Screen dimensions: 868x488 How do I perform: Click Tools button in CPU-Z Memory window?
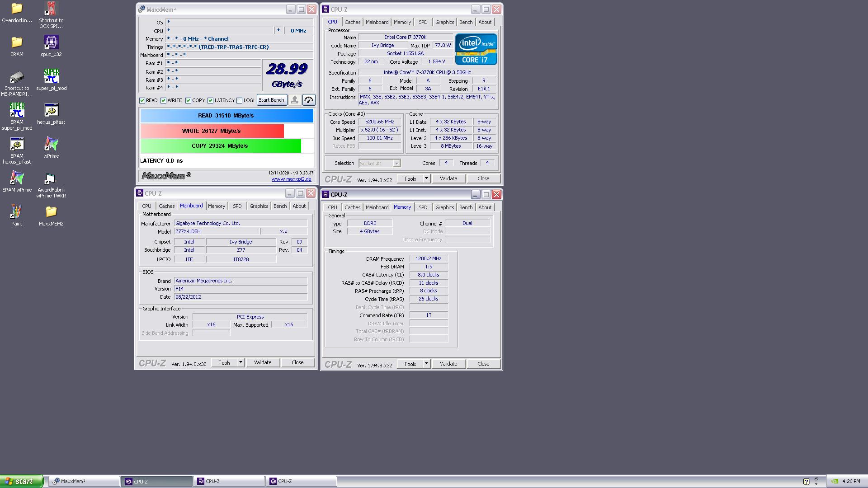coord(410,364)
